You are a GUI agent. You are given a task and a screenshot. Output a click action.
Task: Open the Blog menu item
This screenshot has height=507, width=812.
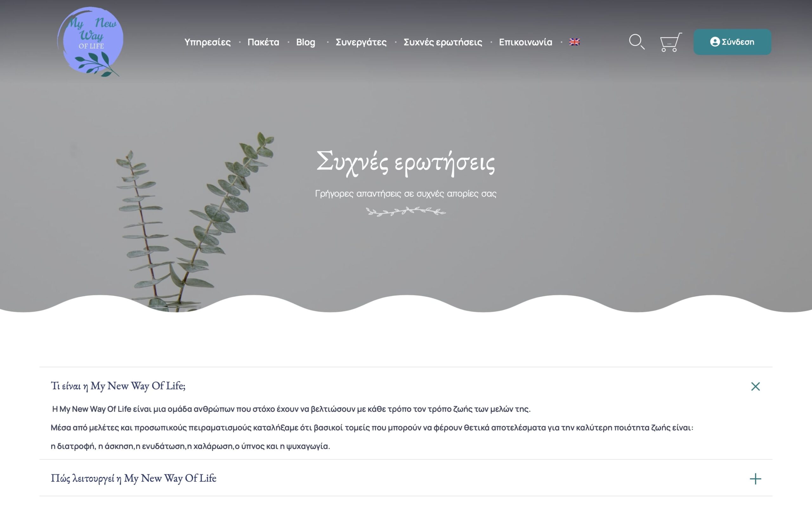click(305, 42)
